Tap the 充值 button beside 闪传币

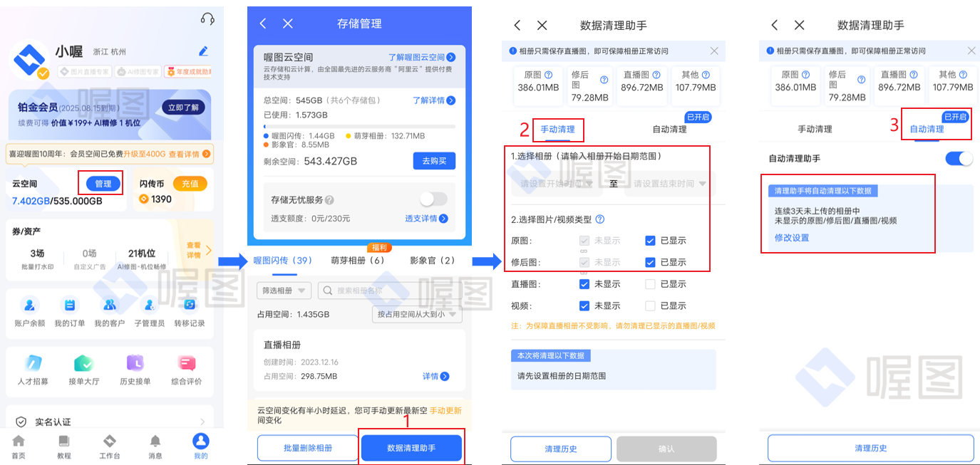tap(190, 184)
